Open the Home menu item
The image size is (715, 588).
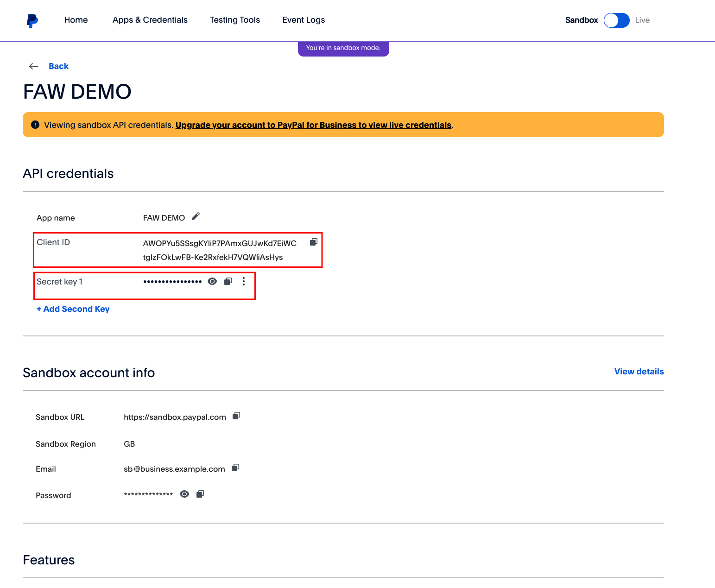(76, 20)
